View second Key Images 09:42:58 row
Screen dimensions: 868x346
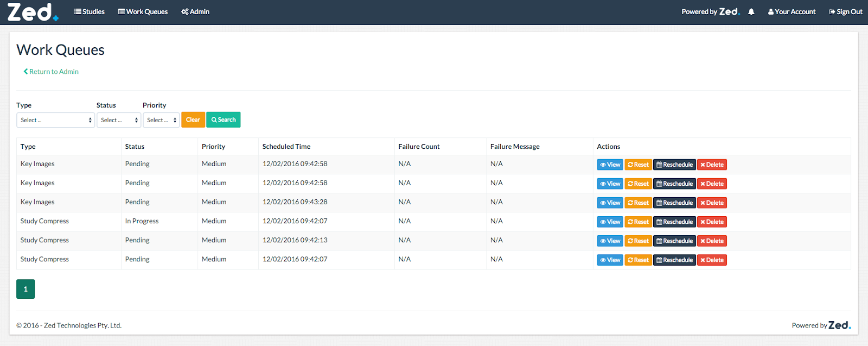[x=610, y=184]
